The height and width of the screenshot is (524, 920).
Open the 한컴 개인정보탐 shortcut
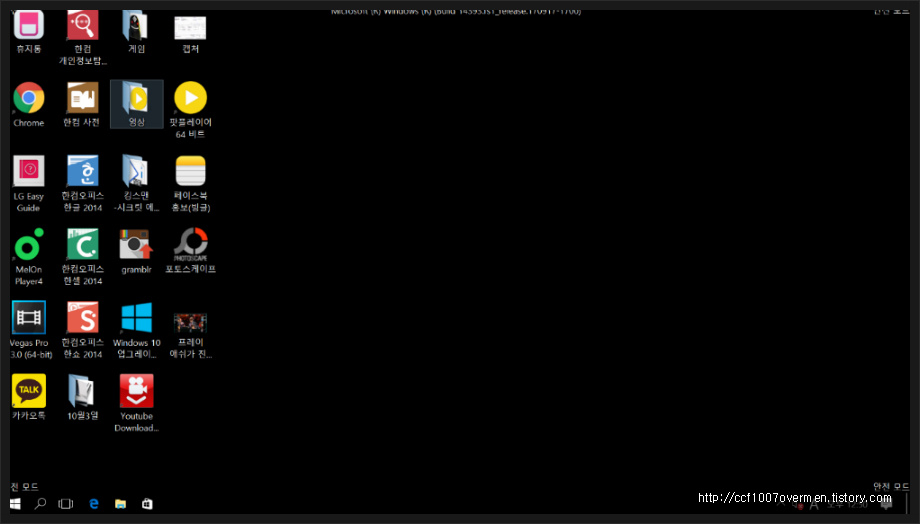(83, 25)
